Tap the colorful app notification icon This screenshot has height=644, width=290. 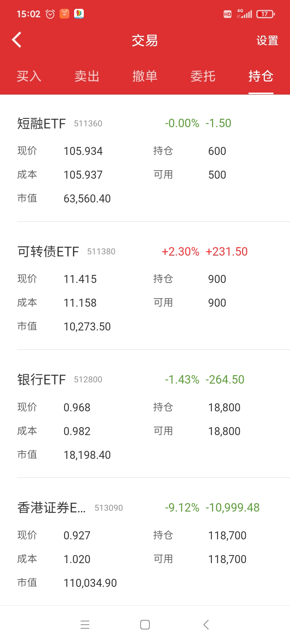tap(79, 14)
